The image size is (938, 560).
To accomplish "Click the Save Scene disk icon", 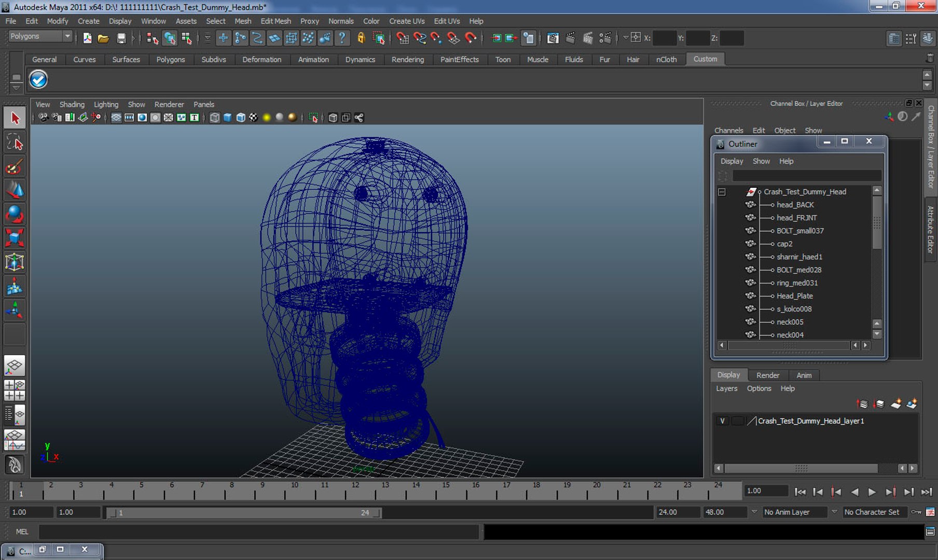I will (x=121, y=38).
